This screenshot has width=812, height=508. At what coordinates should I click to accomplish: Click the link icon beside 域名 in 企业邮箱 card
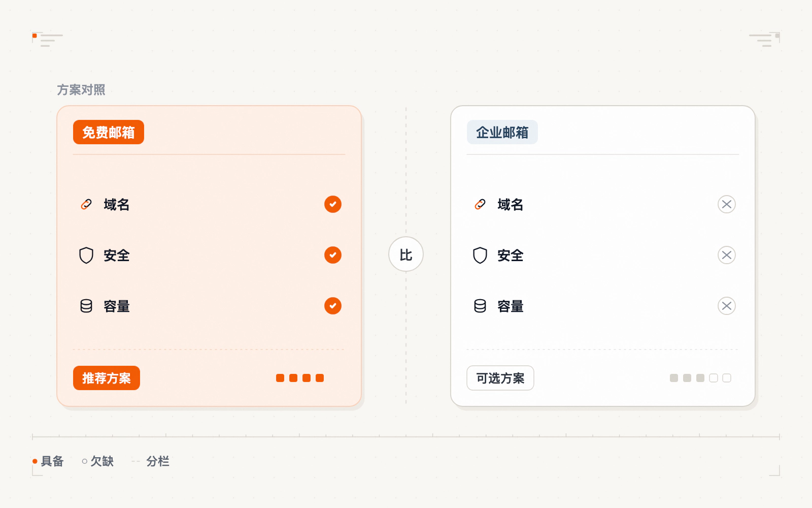[x=480, y=204]
